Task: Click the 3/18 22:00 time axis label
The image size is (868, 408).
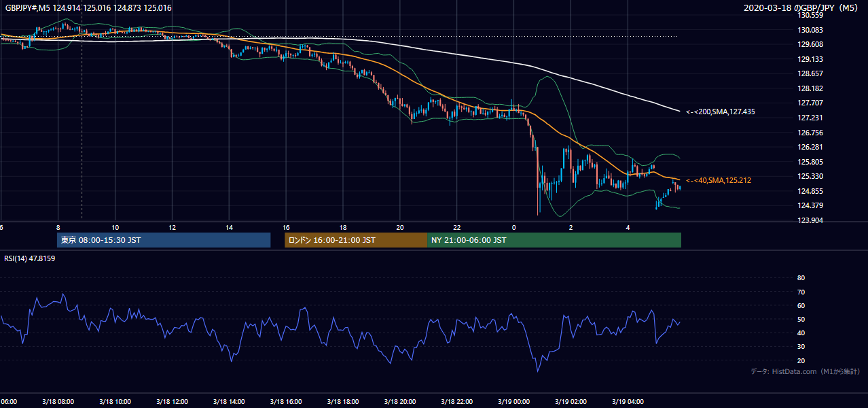Action: (x=456, y=402)
